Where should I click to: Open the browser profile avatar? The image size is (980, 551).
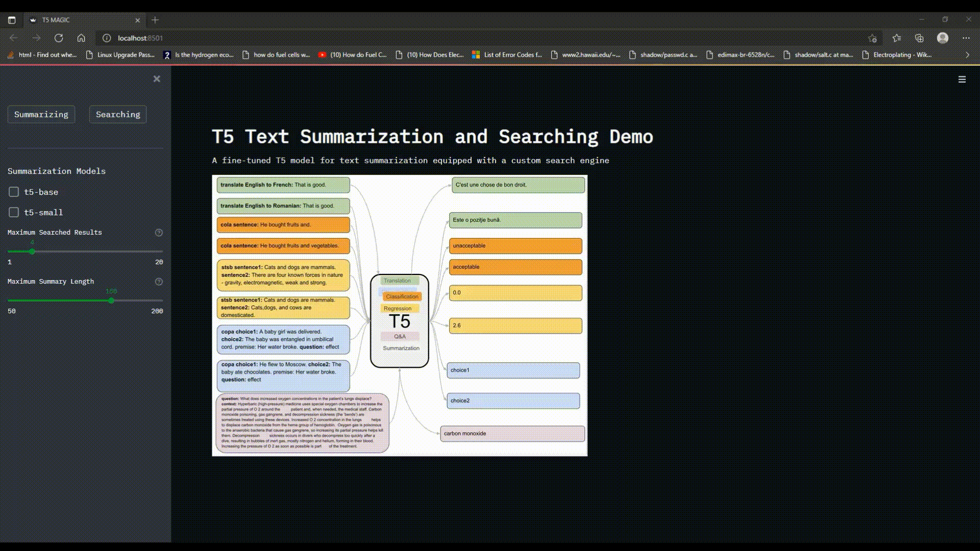943,38
